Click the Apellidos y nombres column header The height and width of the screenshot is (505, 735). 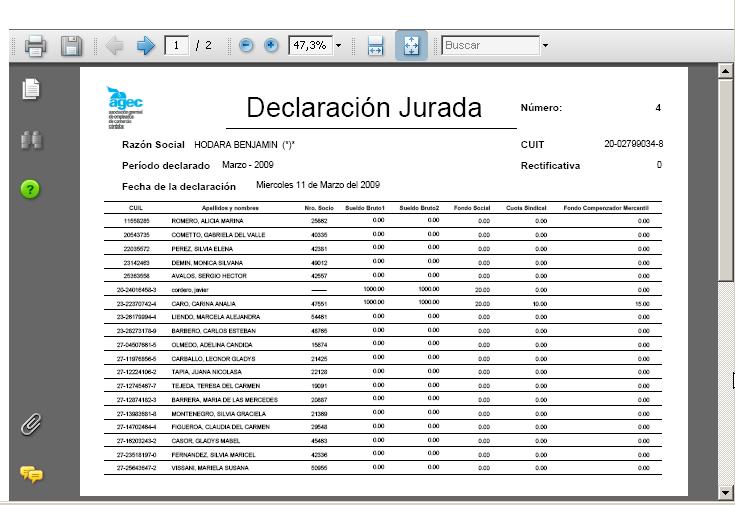(x=230, y=208)
